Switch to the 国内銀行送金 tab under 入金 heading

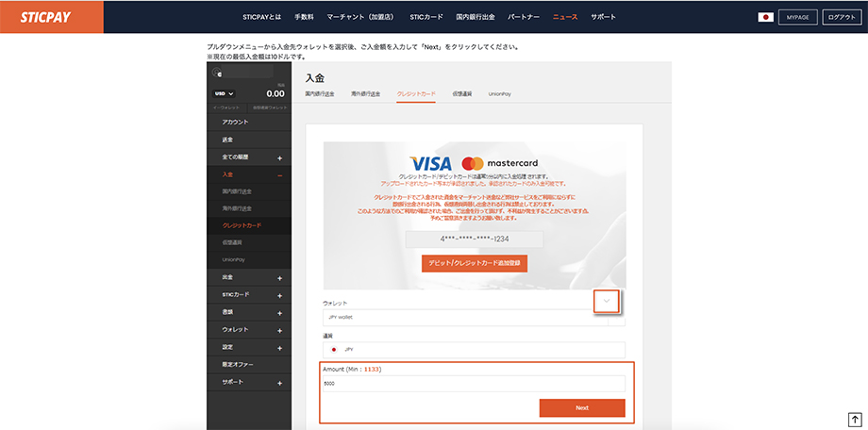click(x=320, y=94)
